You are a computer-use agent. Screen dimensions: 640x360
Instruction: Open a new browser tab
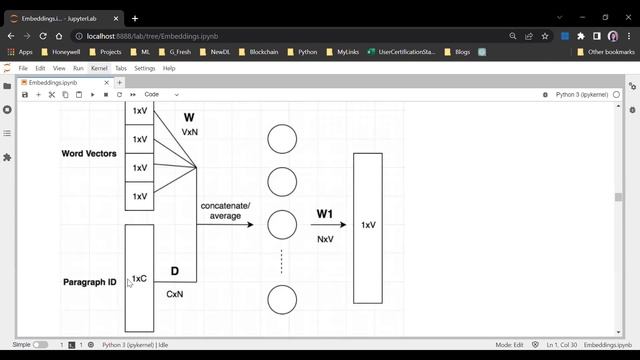click(x=135, y=18)
